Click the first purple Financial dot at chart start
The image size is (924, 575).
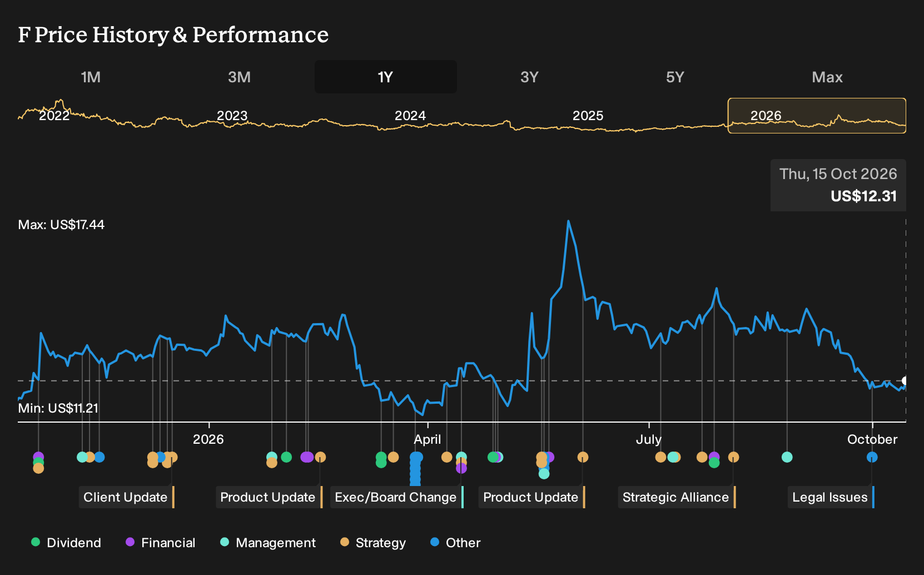tap(38, 457)
